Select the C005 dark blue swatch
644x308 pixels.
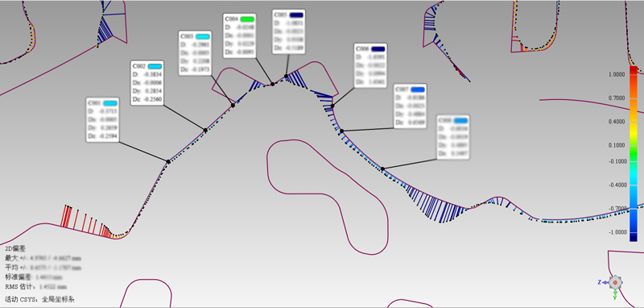(x=296, y=15)
